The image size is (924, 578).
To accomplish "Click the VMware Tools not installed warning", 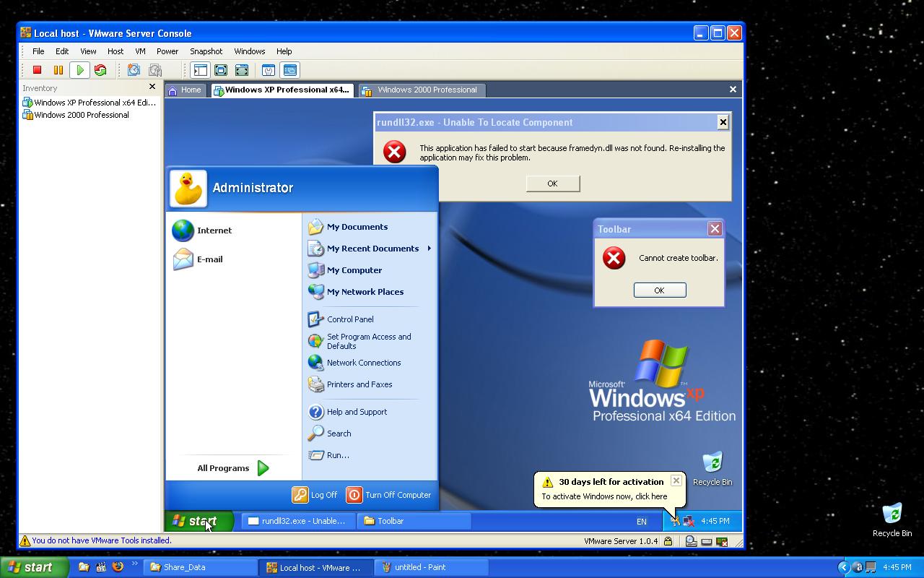I will (96, 540).
